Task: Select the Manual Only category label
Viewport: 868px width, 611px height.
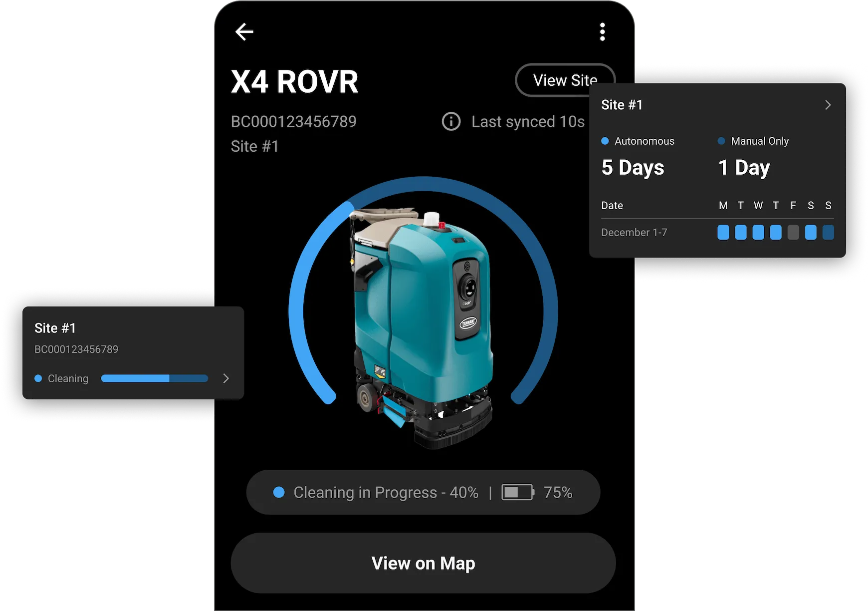Action: point(759,141)
